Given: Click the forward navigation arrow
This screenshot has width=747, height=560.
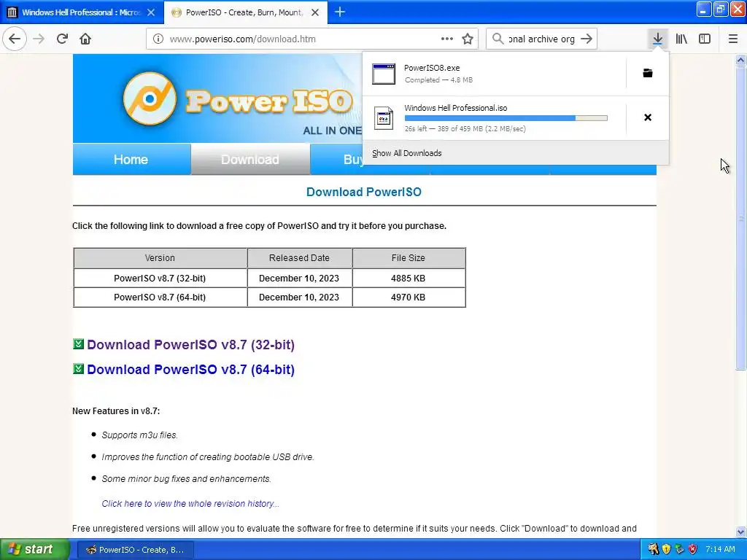Looking at the screenshot, I should tap(39, 39).
